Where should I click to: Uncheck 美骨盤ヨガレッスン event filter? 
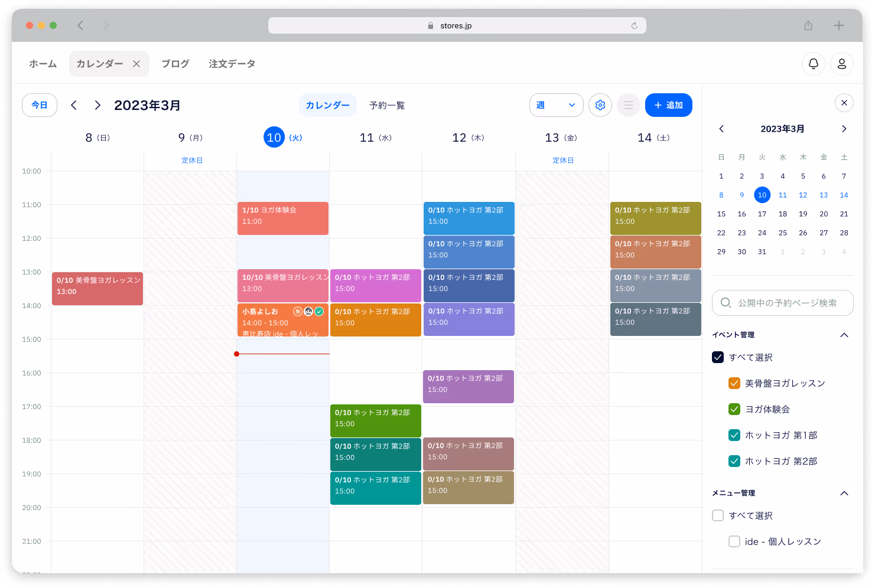click(x=734, y=383)
